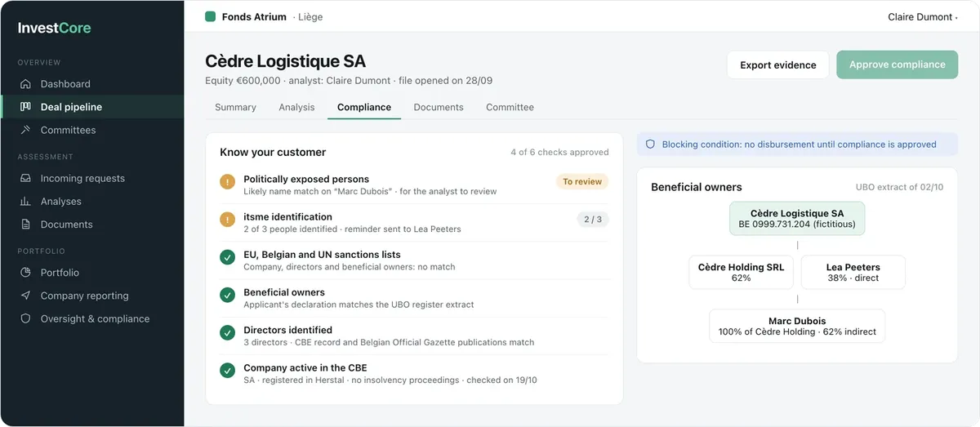
Task: Click the Beneficial owners panel heading
Action: 697,187
